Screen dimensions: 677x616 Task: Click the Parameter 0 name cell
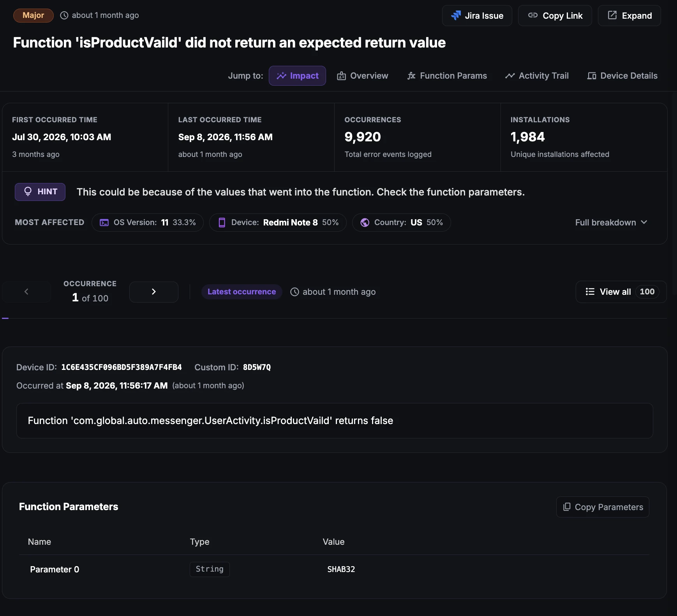[55, 569]
